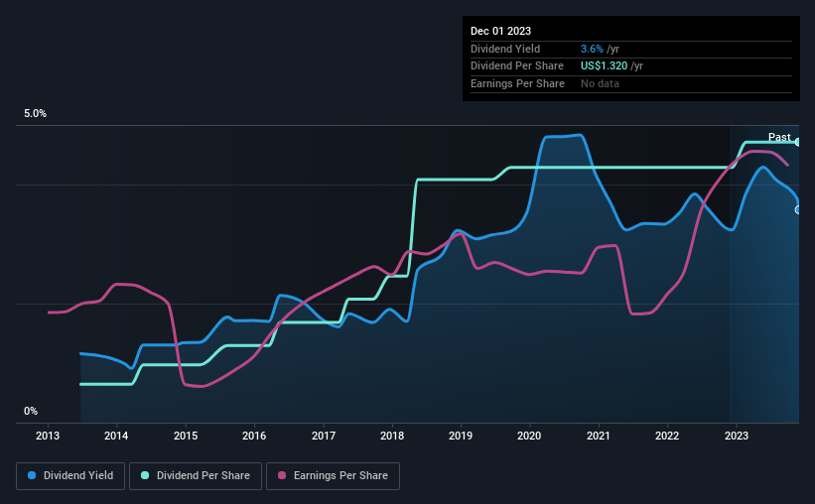The image size is (815, 504).
Task: Click the 2016 x-axis year label
Action: pos(254,436)
